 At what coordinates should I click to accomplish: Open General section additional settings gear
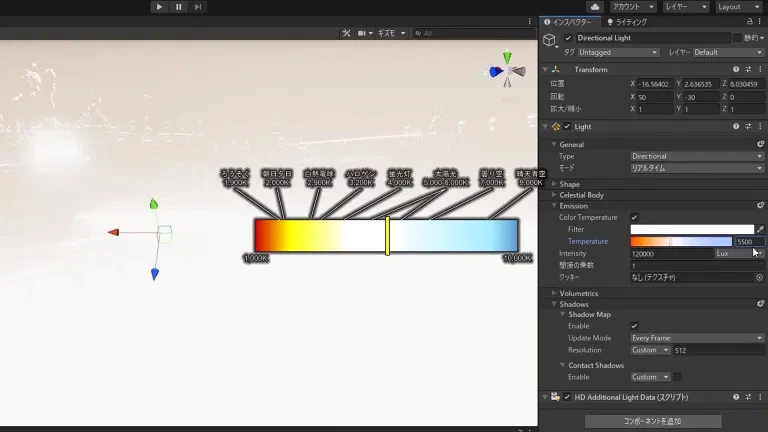[760, 144]
